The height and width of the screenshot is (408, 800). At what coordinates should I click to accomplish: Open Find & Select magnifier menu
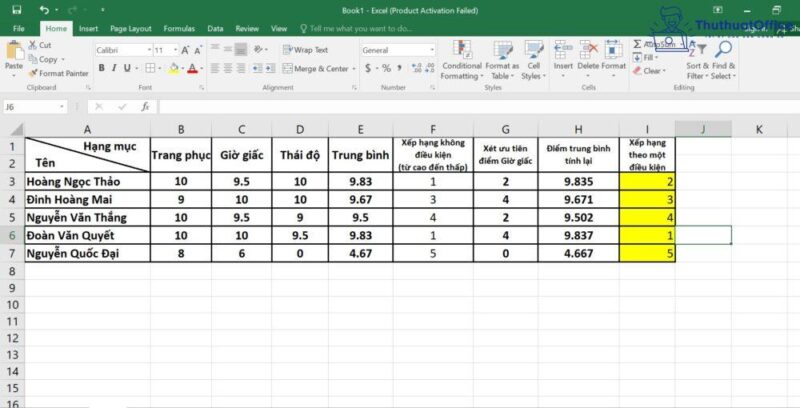723,60
